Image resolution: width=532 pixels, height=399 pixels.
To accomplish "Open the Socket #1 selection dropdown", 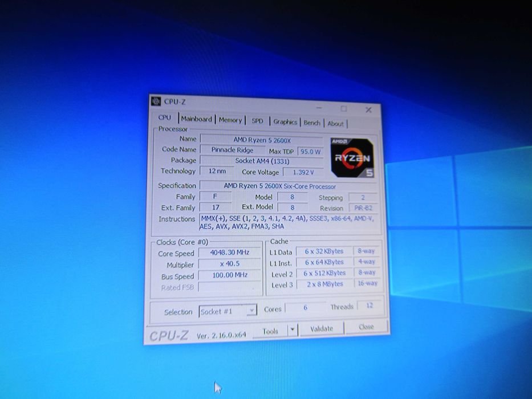I will (x=228, y=311).
